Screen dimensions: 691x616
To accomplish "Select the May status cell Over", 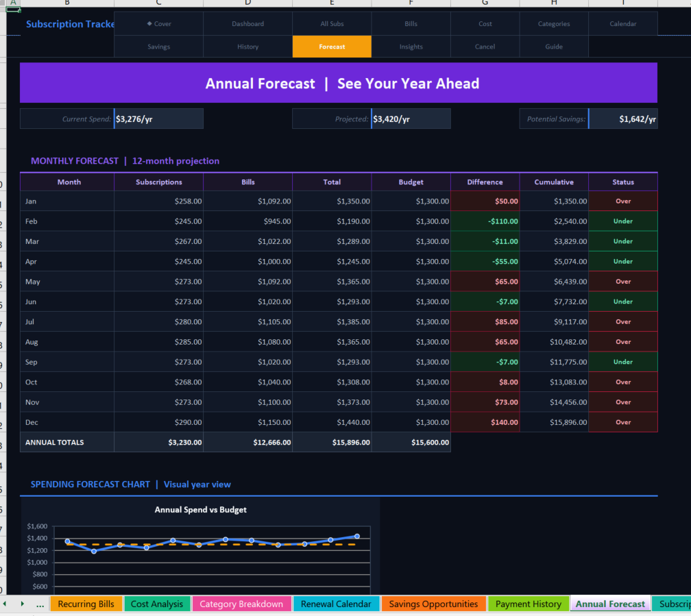I will [622, 282].
